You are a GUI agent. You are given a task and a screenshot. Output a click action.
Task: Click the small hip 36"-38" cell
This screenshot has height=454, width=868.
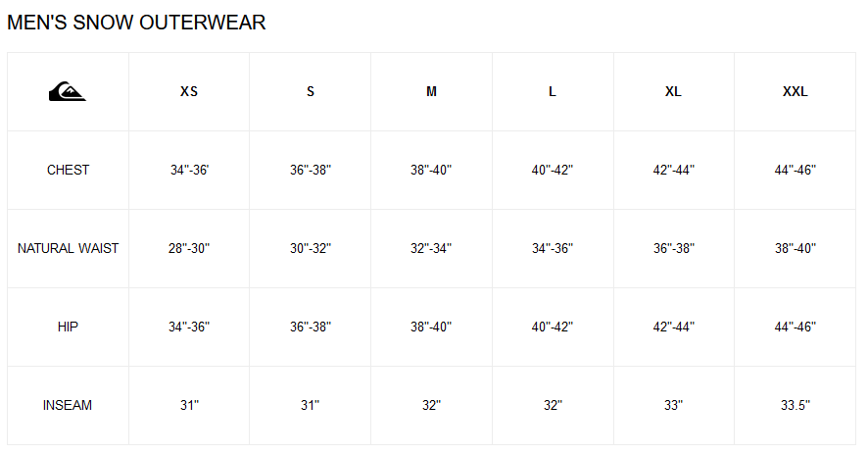point(311,328)
